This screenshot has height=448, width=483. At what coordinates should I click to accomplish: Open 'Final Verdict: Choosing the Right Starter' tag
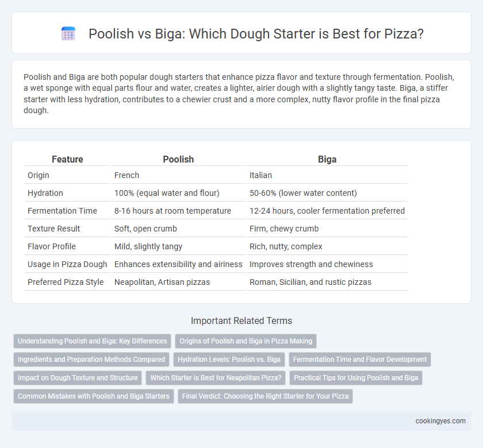point(265,396)
